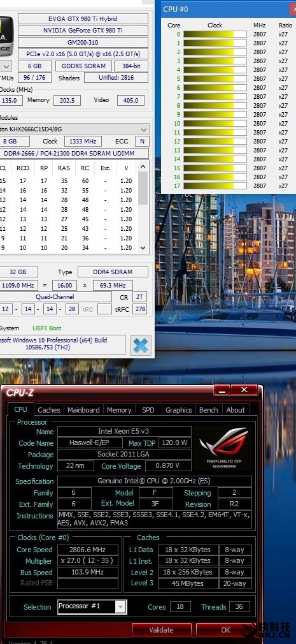Click the Threads 36 value field
Viewport: 296px width, 644px height.
(x=239, y=606)
